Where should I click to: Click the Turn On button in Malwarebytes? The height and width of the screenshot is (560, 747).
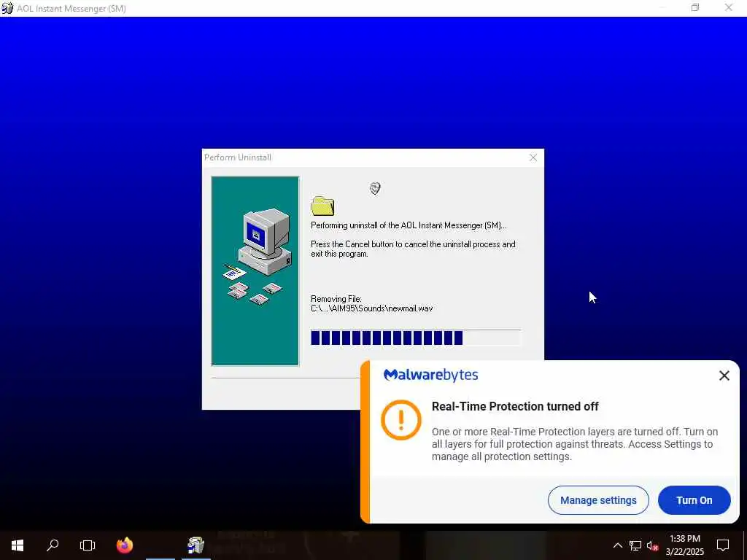[694, 500]
